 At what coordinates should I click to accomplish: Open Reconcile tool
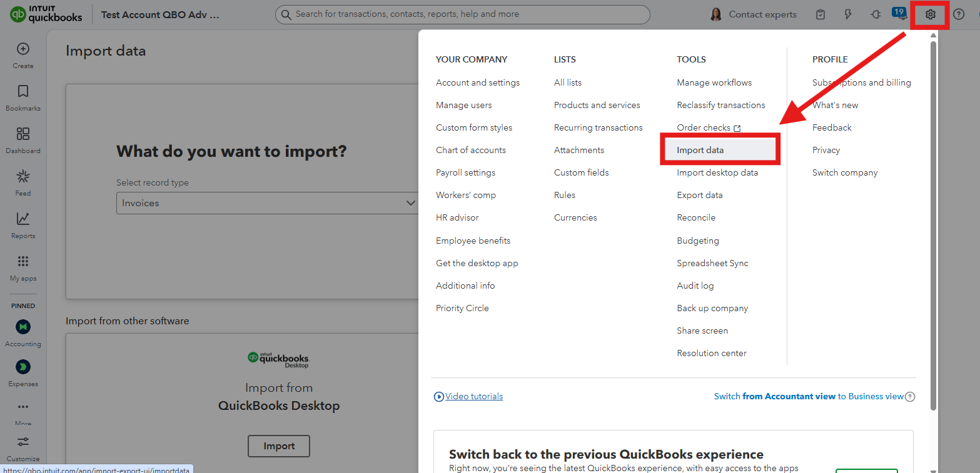click(696, 217)
